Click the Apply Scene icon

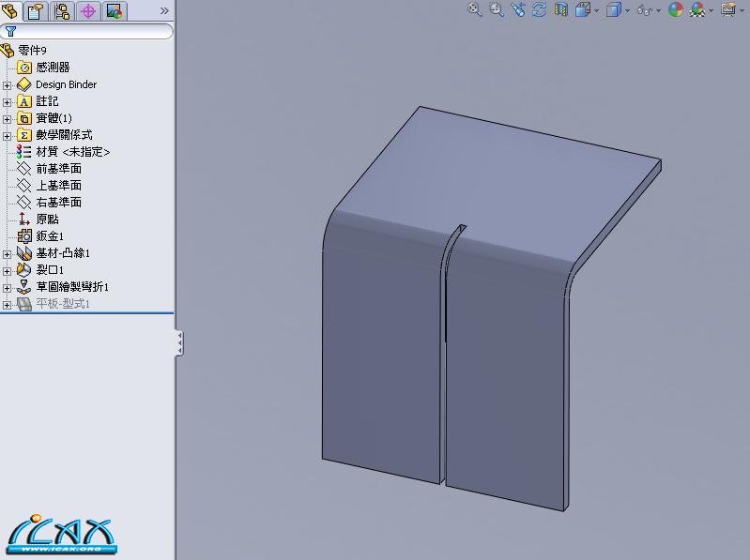697,9
